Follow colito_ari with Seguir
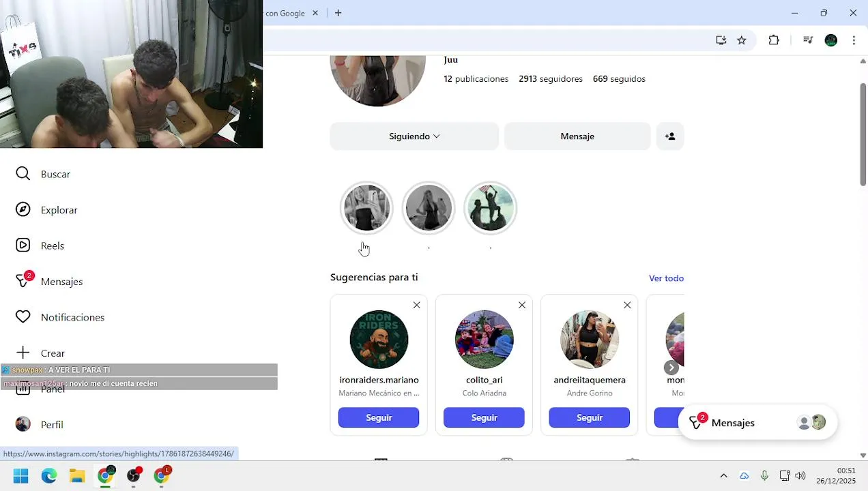The image size is (868, 491). [x=484, y=417]
